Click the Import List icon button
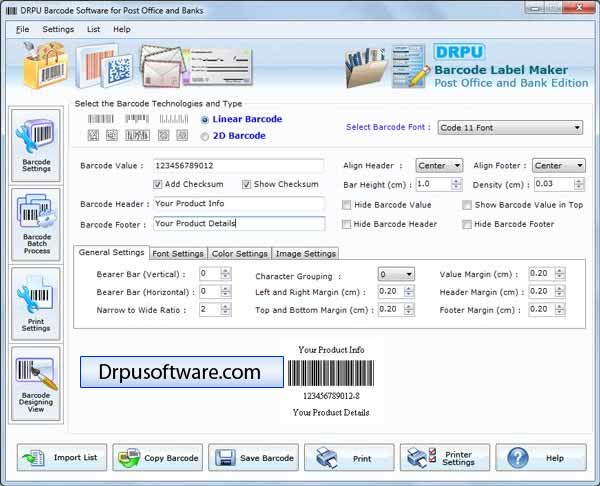600x486 pixels. point(62,458)
